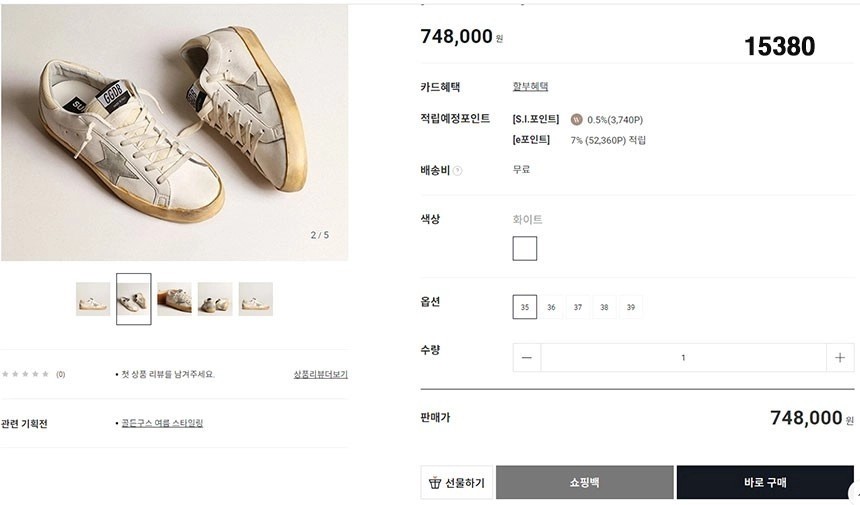Choose size 39 option

[x=630, y=307]
